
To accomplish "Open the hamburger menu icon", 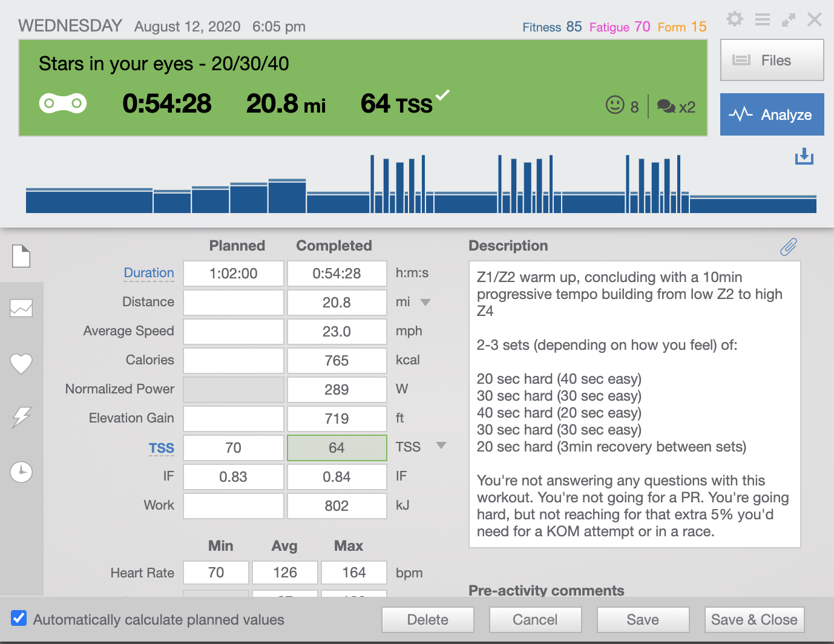I will point(763,19).
